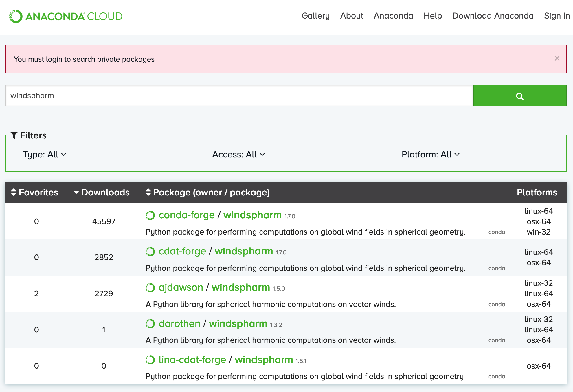Click the download count 2852
This screenshot has height=392, width=573.
pos(104,257)
